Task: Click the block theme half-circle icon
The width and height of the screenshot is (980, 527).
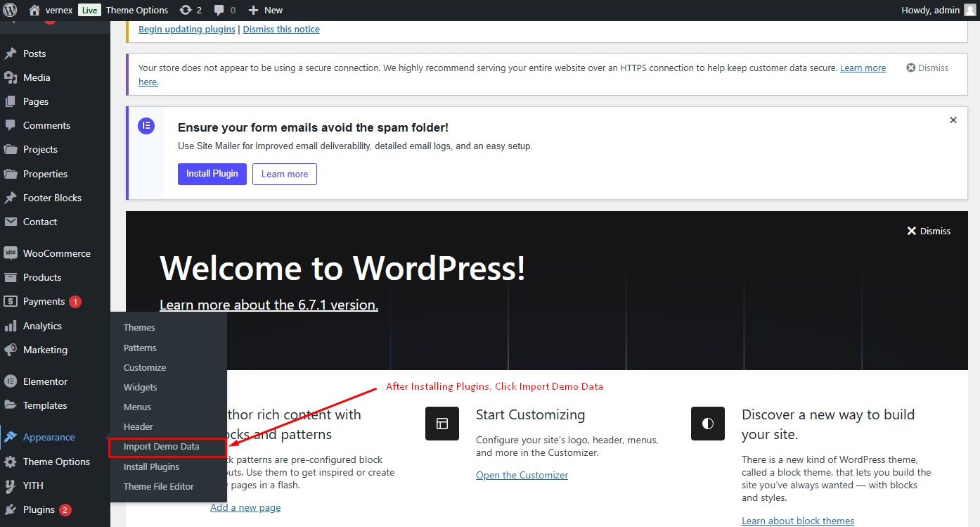Action: tap(708, 424)
